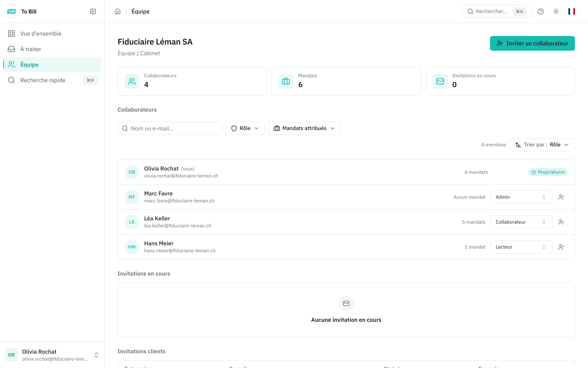
Task: Click the 4 membres count text
Action: (493, 145)
